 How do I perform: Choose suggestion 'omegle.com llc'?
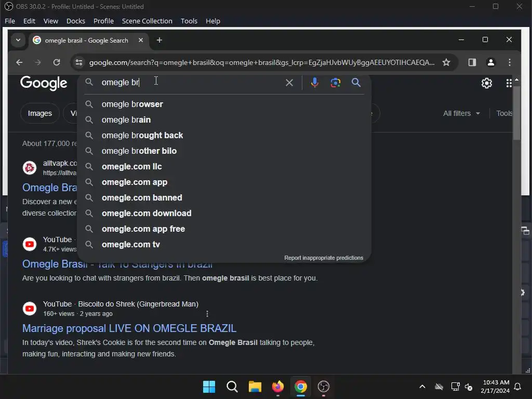coord(224,167)
